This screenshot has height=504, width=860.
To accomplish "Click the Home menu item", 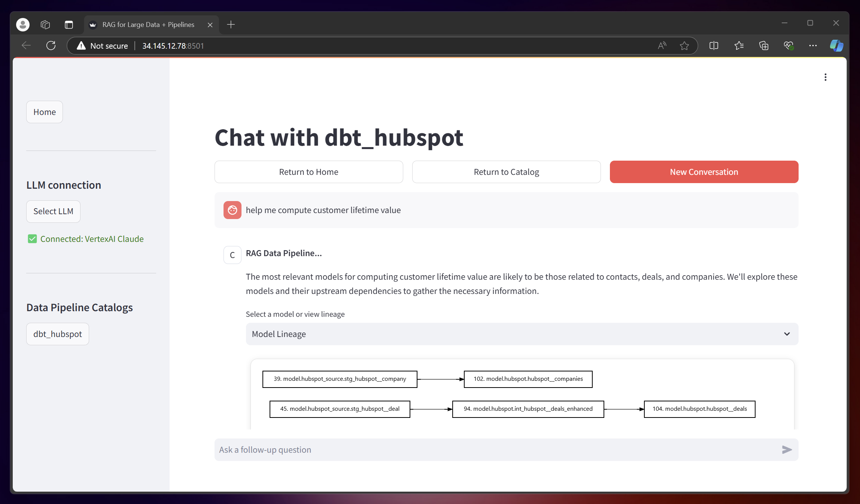I will [45, 112].
